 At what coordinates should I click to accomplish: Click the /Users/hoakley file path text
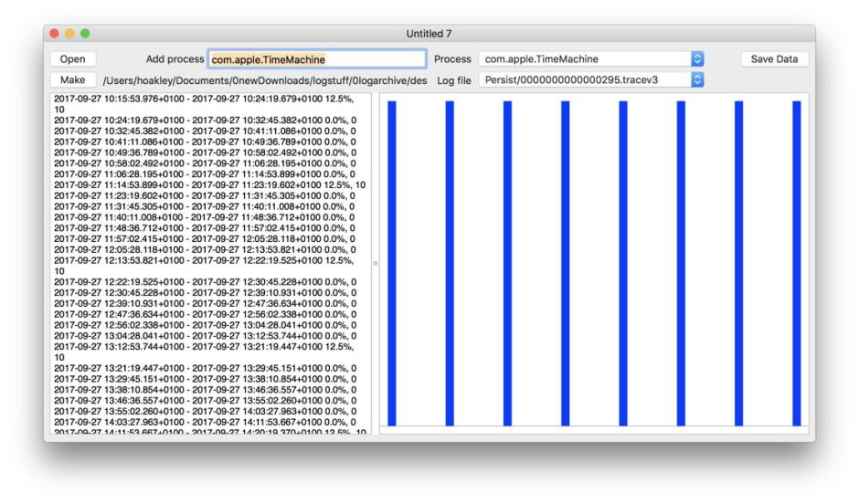264,80
